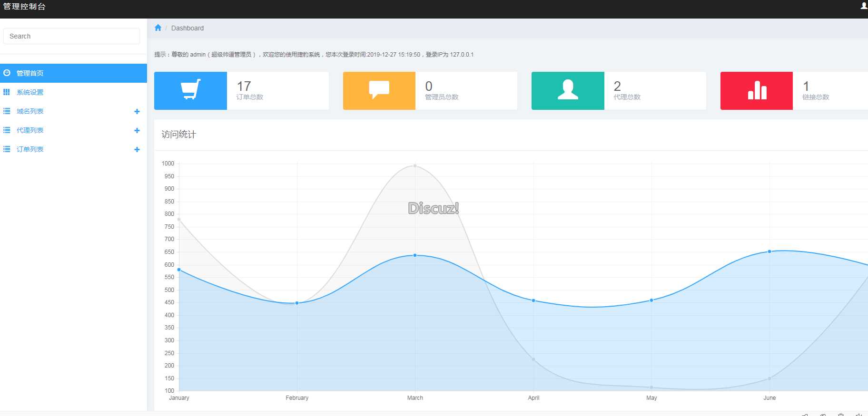The height and width of the screenshot is (416, 868).
Task: Click the blue May data point
Action: point(651,300)
